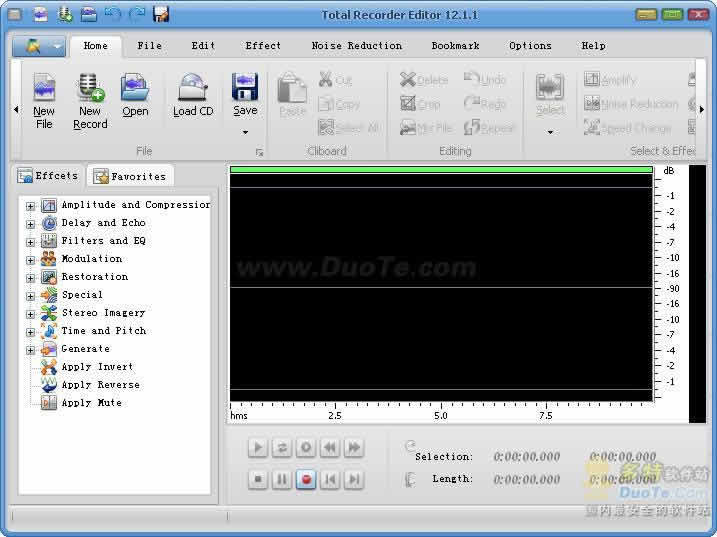The height and width of the screenshot is (537, 717).
Task: Jump to start with skip-back button
Action: click(330, 480)
